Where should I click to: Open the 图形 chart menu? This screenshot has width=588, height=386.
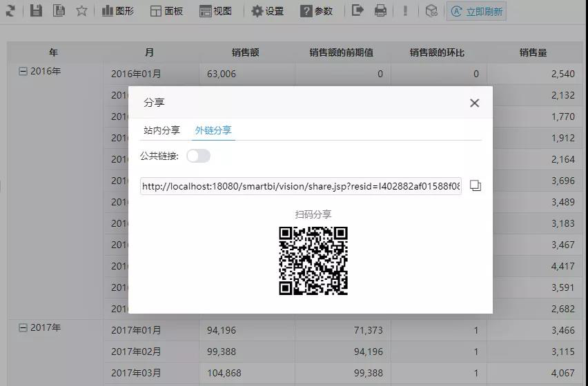[118, 11]
